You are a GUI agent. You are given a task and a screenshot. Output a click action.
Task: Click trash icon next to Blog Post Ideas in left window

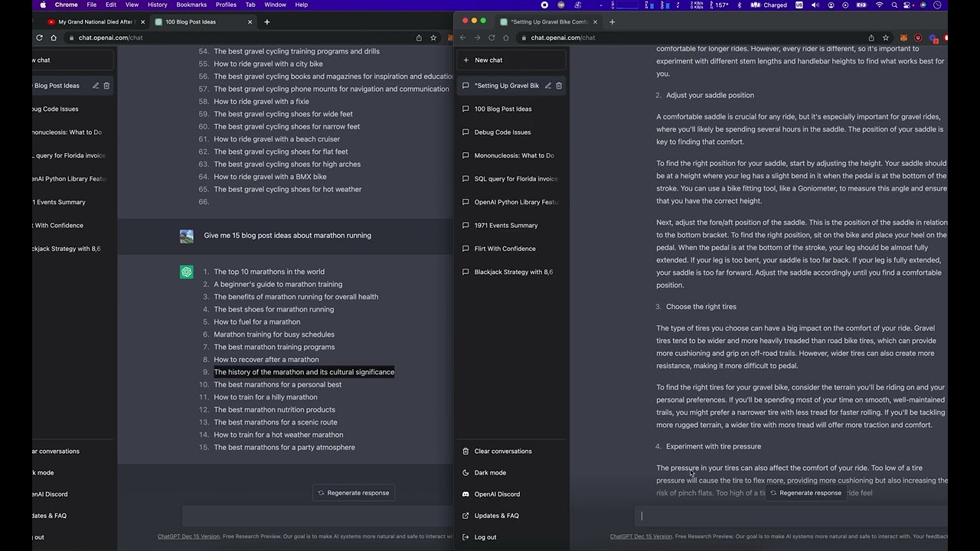(x=106, y=86)
